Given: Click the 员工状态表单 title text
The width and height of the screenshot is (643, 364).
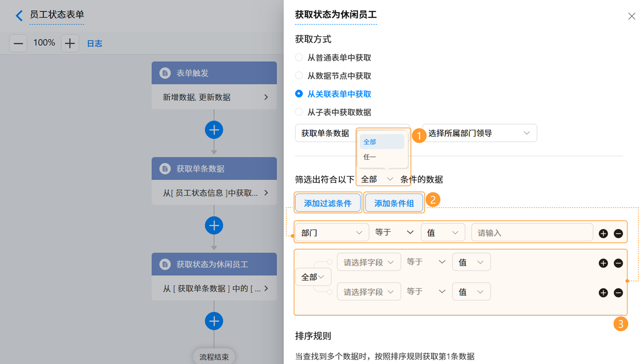Looking at the screenshot, I should [x=57, y=15].
